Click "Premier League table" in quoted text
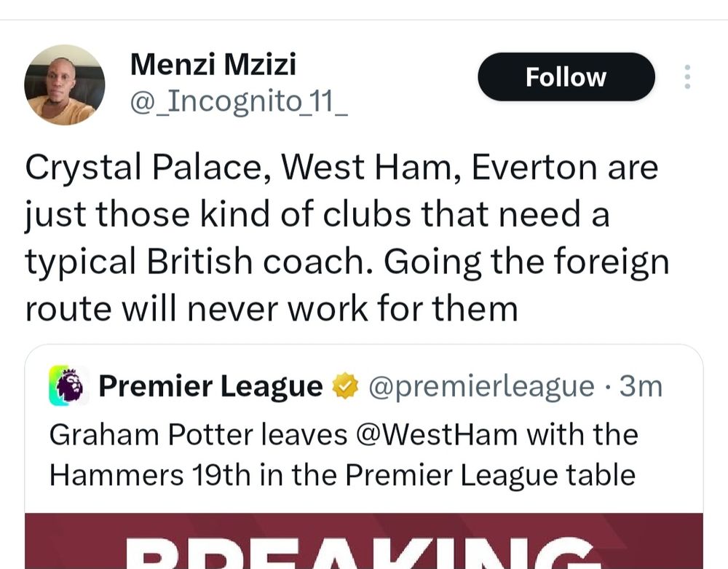728x569 pixels. click(x=490, y=475)
